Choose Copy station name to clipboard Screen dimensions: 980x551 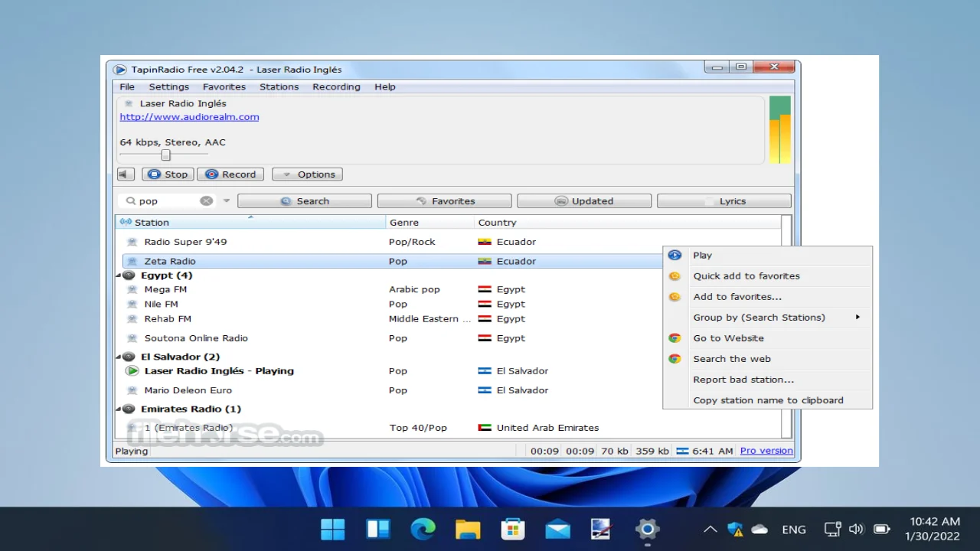pos(767,400)
